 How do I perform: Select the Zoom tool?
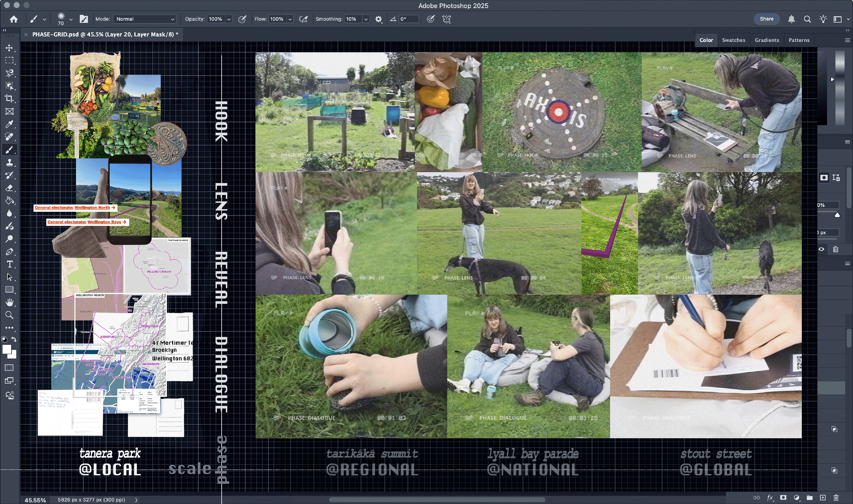9,315
